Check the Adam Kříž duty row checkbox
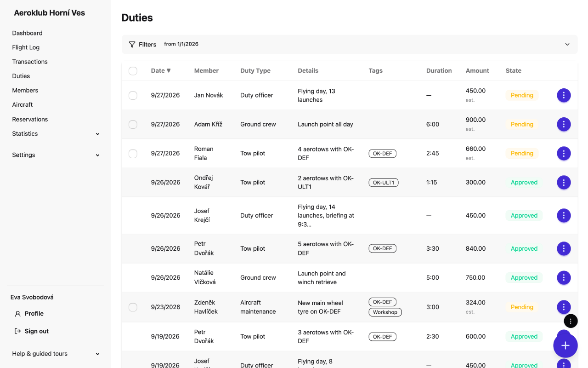Screen dimensions: 588x368 coord(133,124)
